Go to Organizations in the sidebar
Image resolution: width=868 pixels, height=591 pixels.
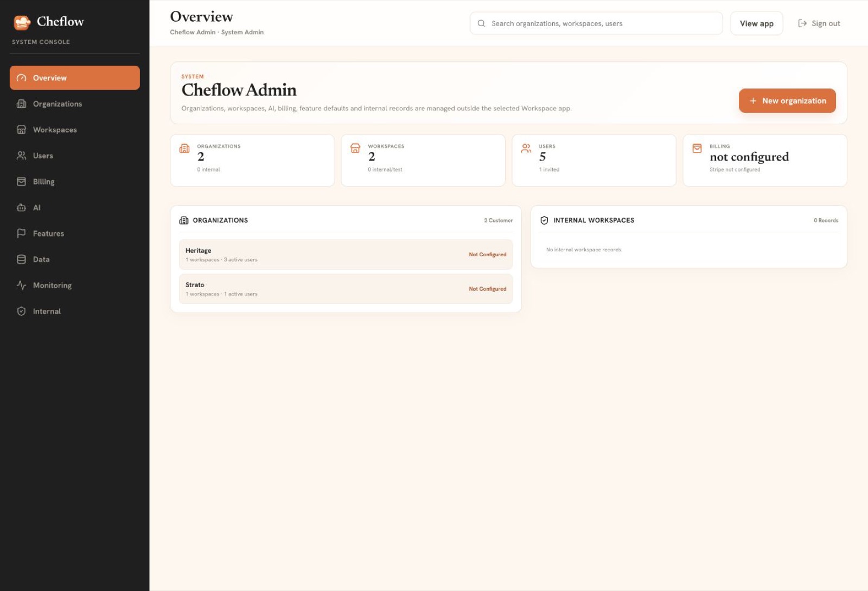pos(75,104)
